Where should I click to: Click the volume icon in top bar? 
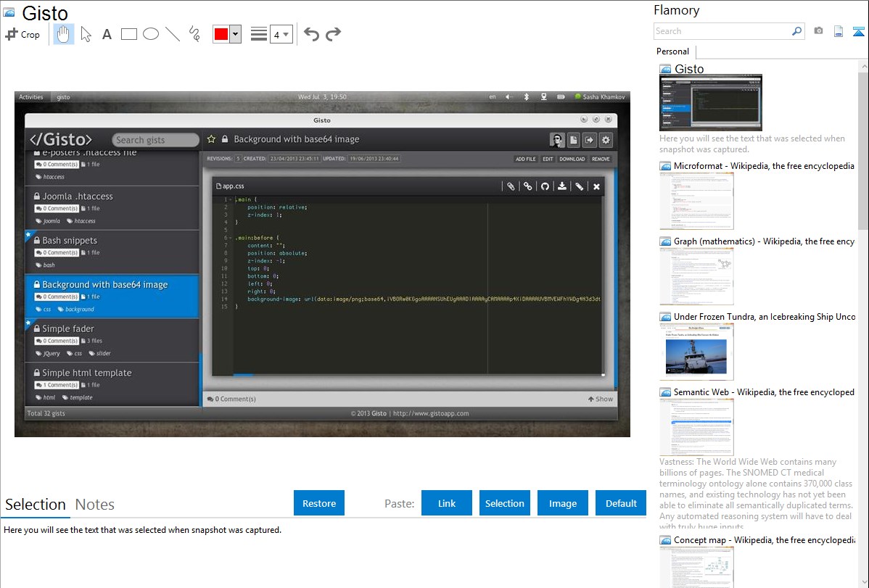[508, 97]
